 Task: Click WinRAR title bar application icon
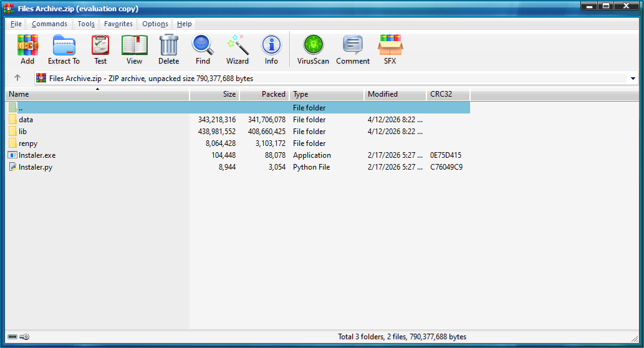9,8
